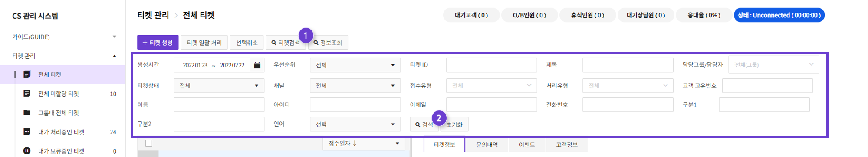Screen dimensions: 868x157
Task: Click the + 티켓 생성 button
Action: [x=158, y=43]
